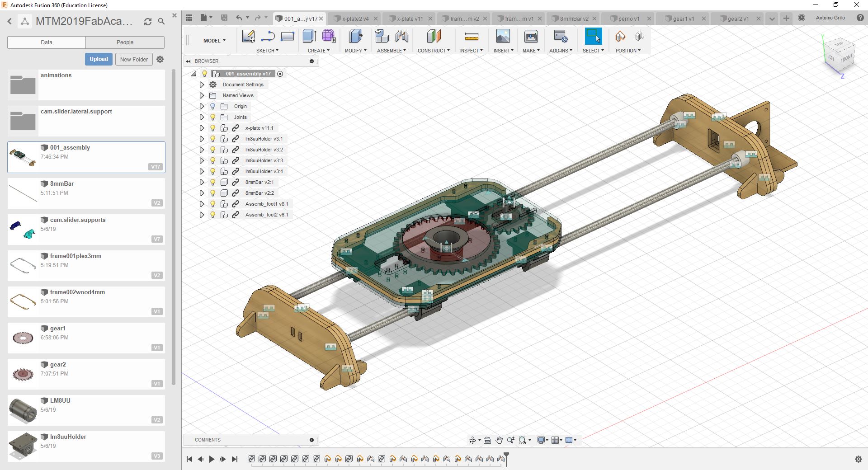Show the Origin folder via its bulb
Screen dimensions: 868x470
coord(212,106)
